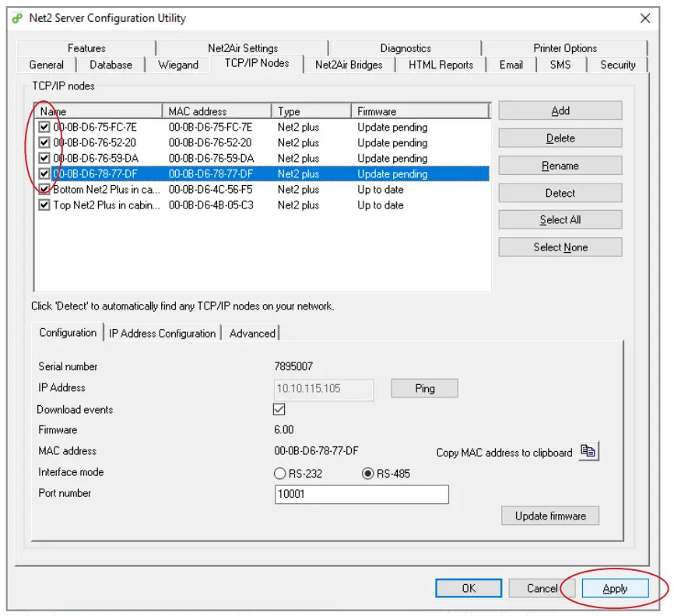Uncheck the 00-0B-D6-75-FC-7E node checkbox

tap(44, 127)
